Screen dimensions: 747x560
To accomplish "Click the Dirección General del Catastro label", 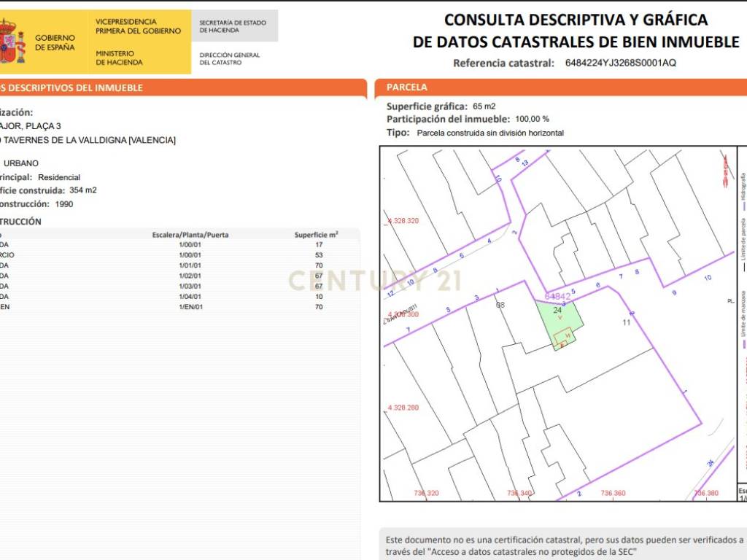I will tap(230, 59).
